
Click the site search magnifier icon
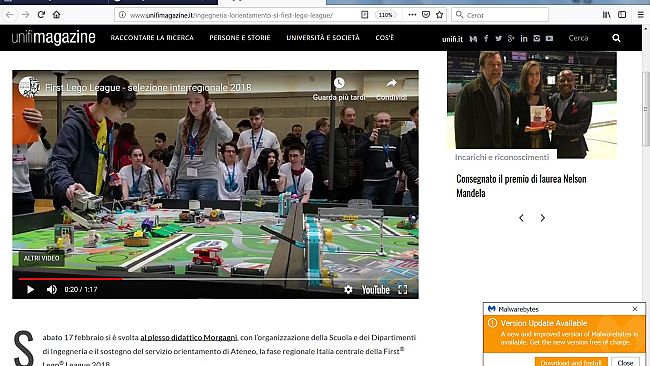point(616,38)
